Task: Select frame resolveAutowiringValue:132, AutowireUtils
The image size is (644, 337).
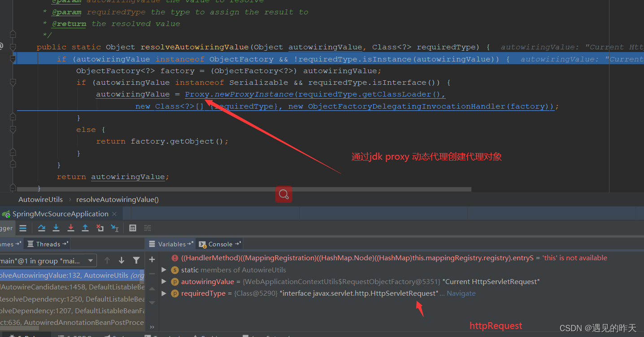Action: coord(72,275)
